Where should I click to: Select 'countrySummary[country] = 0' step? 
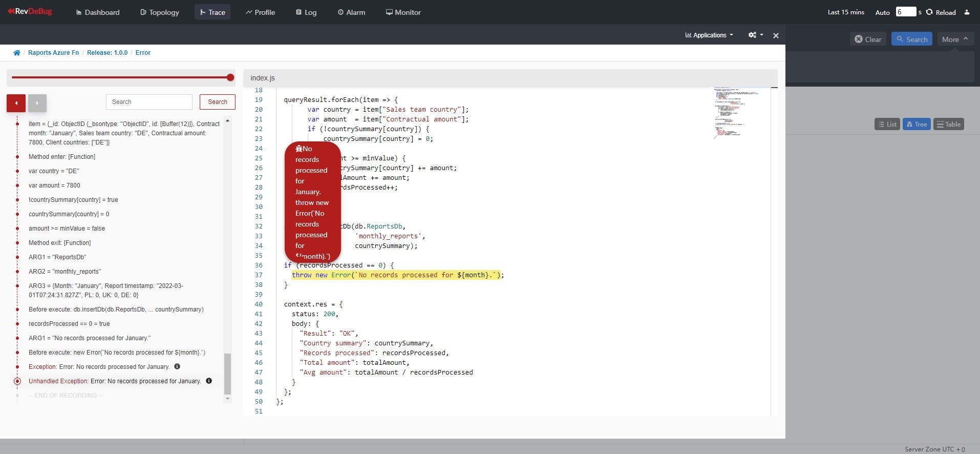coord(69,214)
